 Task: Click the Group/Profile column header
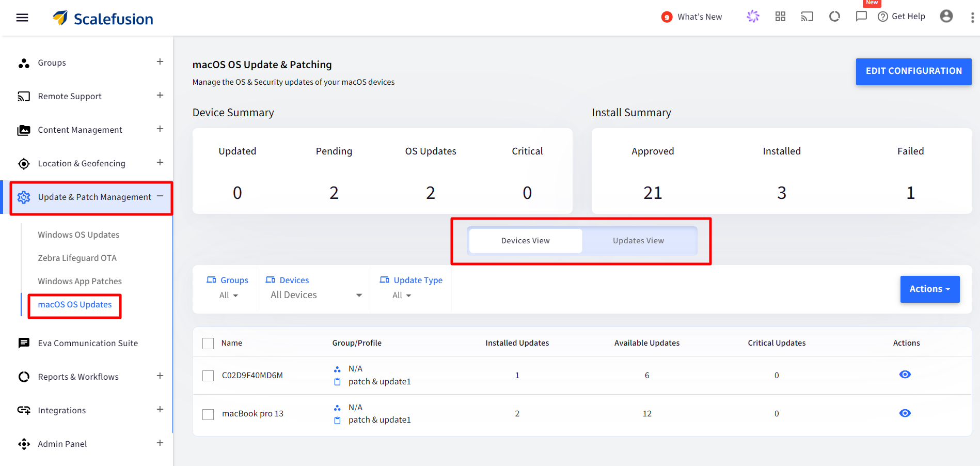coord(357,343)
